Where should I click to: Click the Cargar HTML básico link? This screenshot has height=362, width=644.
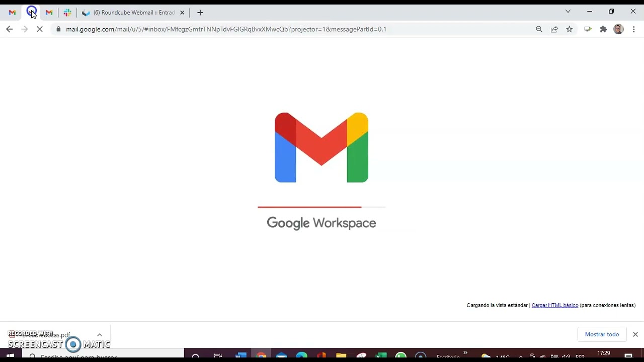[555, 305]
